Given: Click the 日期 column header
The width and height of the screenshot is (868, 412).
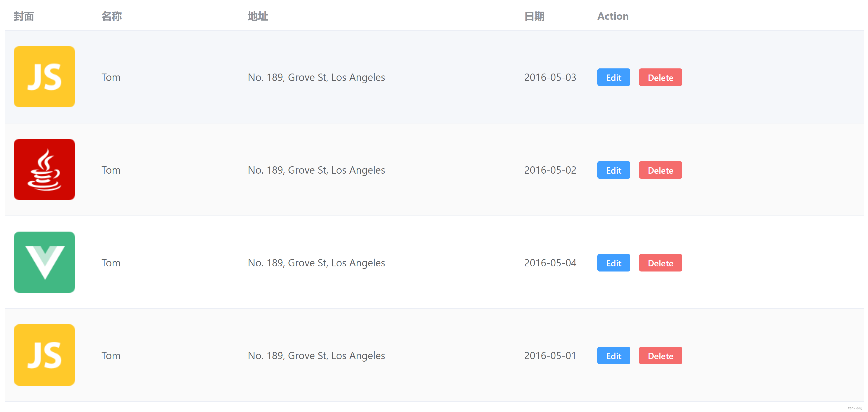Looking at the screenshot, I should [534, 16].
